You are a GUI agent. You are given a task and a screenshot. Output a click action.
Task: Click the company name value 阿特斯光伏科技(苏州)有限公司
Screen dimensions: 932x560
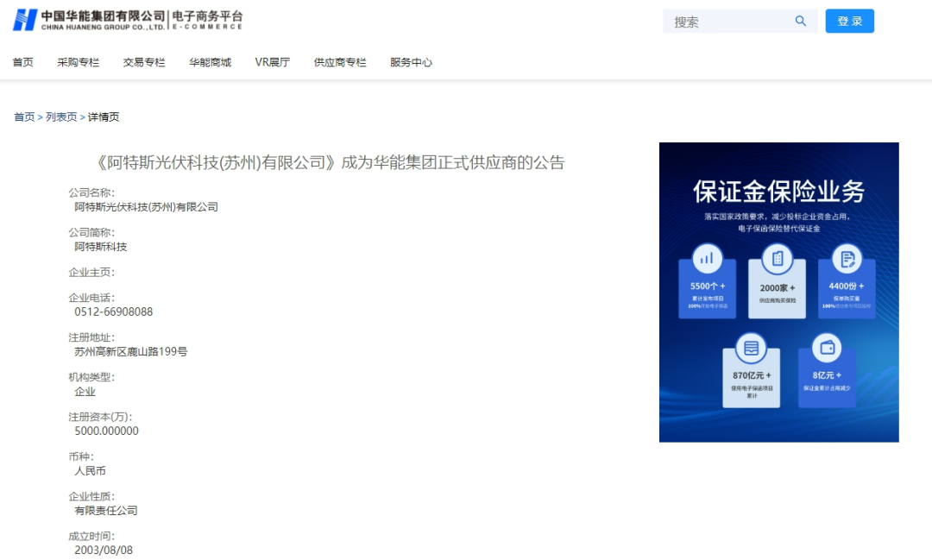pyautogui.click(x=146, y=207)
